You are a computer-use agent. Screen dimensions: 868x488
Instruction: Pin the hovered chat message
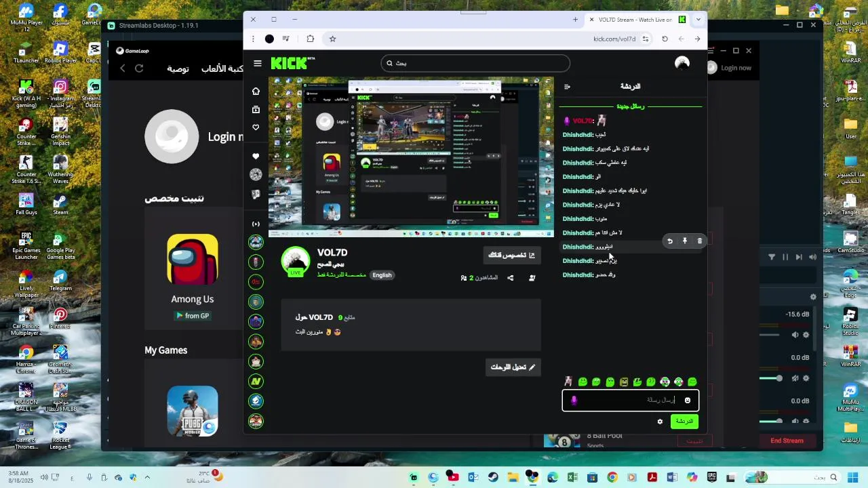point(685,241)
